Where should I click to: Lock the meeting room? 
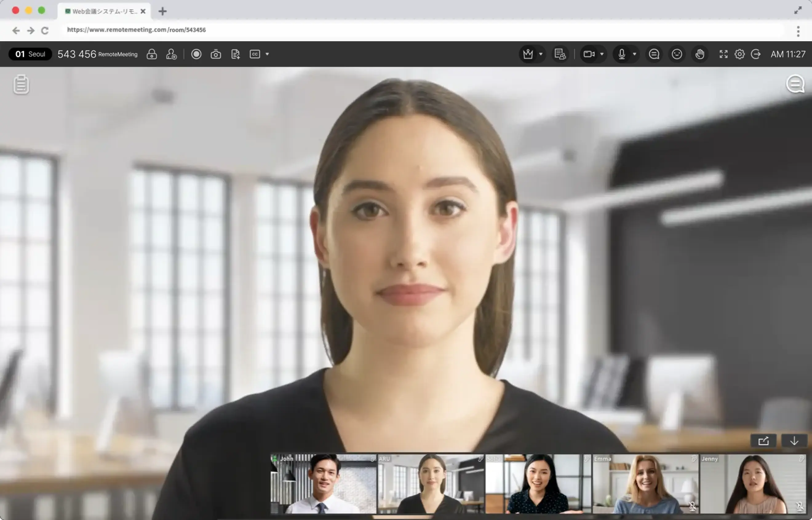(152, 54)
